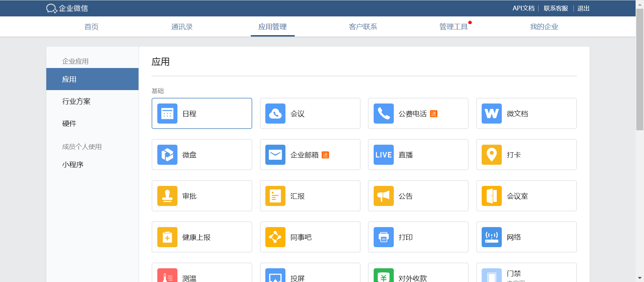Screen dimensions: 644x282
Task: Open the 直播 LIVE icon
Action: tap(383, 155)
